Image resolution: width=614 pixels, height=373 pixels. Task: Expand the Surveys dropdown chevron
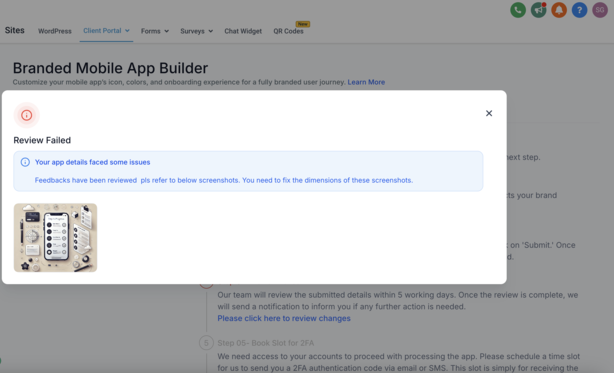click(211, 31)
